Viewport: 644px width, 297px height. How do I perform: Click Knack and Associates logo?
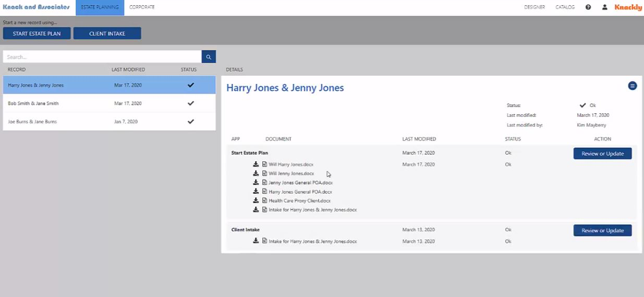[36, 7]
